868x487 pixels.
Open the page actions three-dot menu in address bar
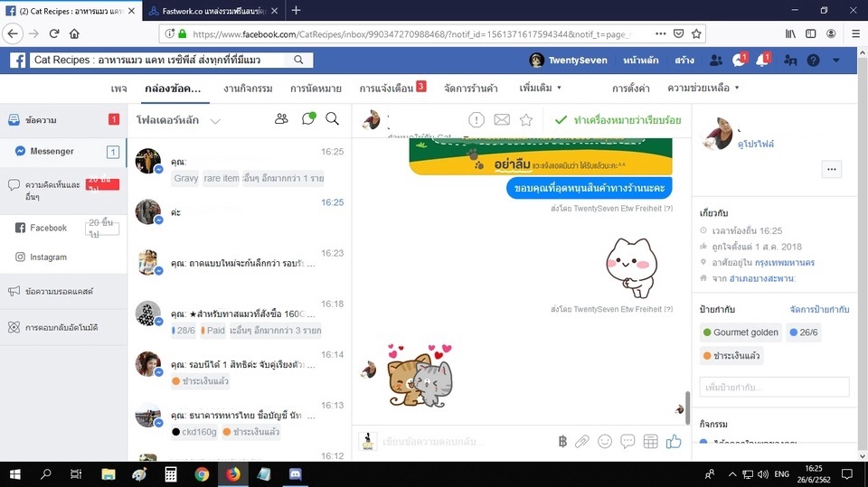tap(660, 33)
